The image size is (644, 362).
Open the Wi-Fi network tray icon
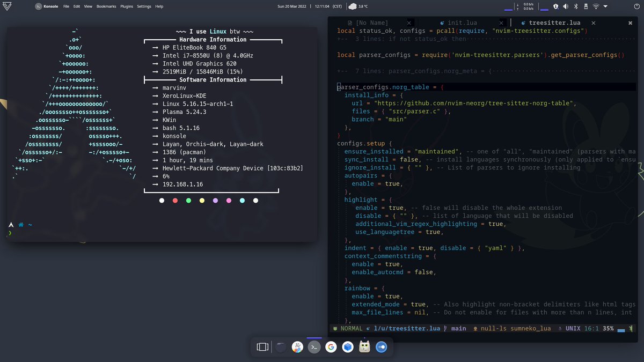596,6
